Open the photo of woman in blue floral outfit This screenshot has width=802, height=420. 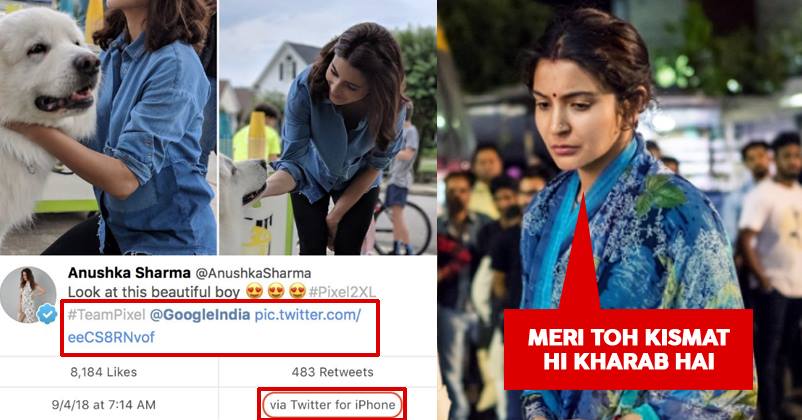point(619,210)
